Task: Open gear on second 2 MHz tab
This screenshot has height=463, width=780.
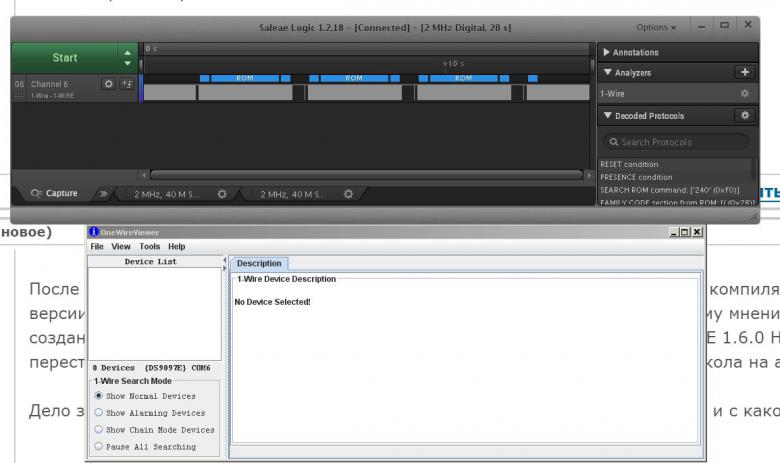Action: (x=348, y=194)
